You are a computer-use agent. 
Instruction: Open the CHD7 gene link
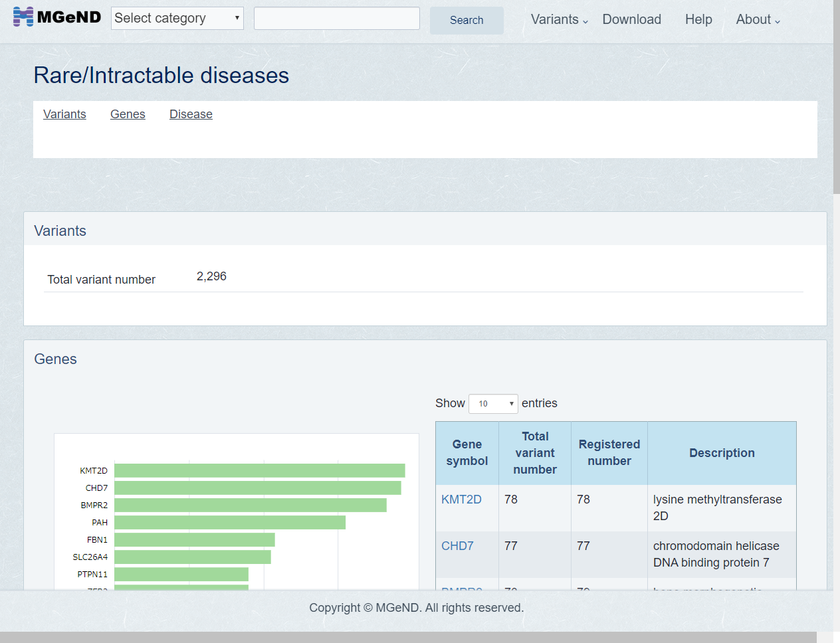point(457,546)
